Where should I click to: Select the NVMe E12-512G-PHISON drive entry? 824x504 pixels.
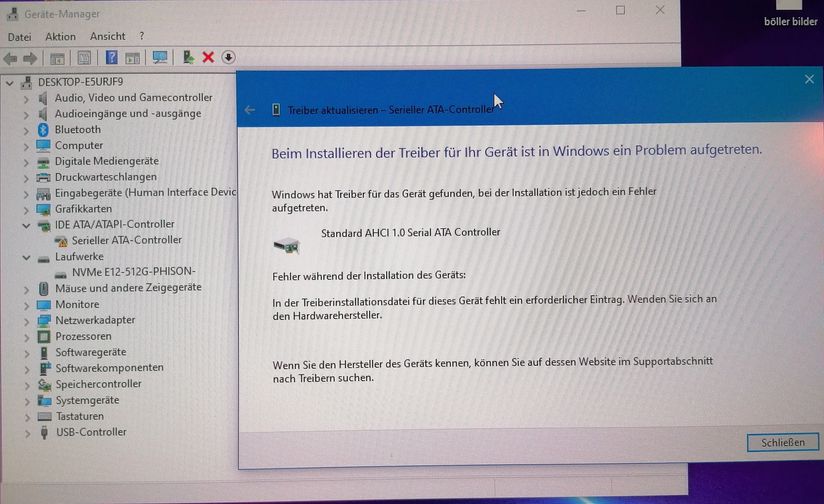click(133, 272)
